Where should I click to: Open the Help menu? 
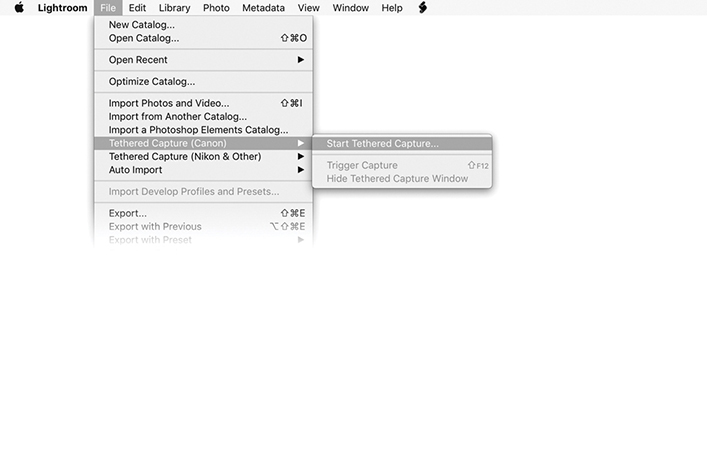[x=392, y=8]
